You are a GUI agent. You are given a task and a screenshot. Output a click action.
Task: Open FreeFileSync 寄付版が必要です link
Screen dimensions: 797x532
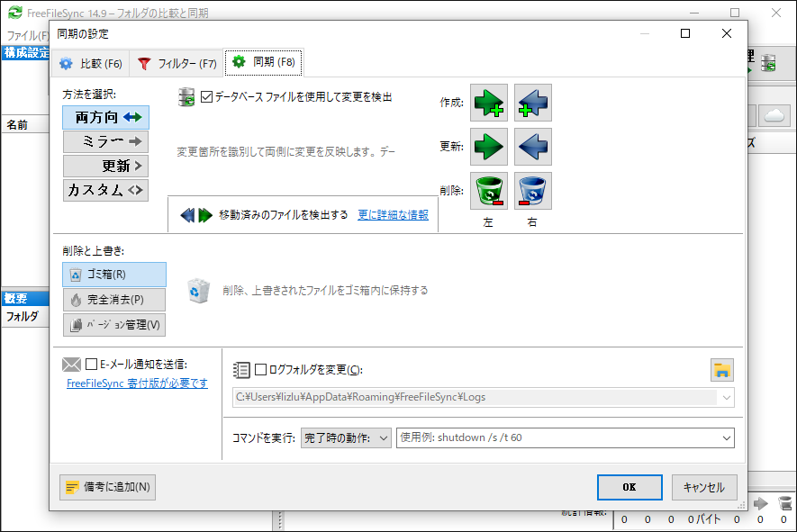[x=137, y=383]
